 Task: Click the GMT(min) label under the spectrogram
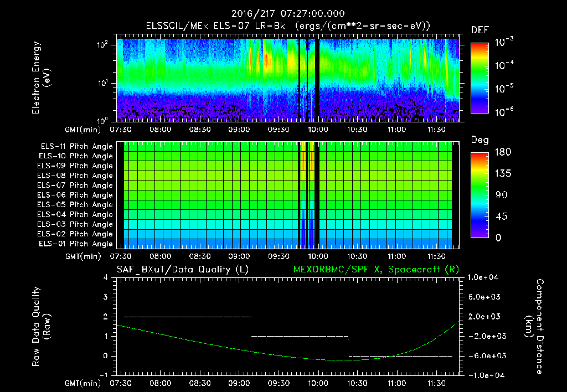click(x=83, y=130)
